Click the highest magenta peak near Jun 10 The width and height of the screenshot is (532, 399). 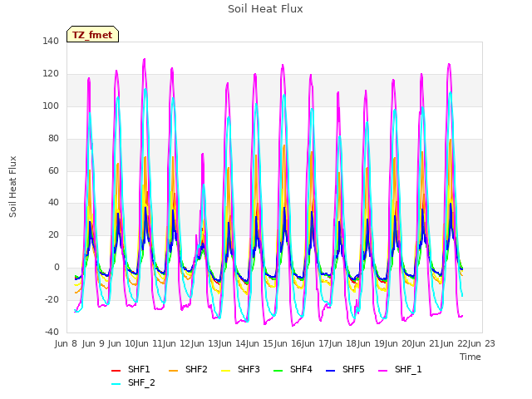click(144, 59)
